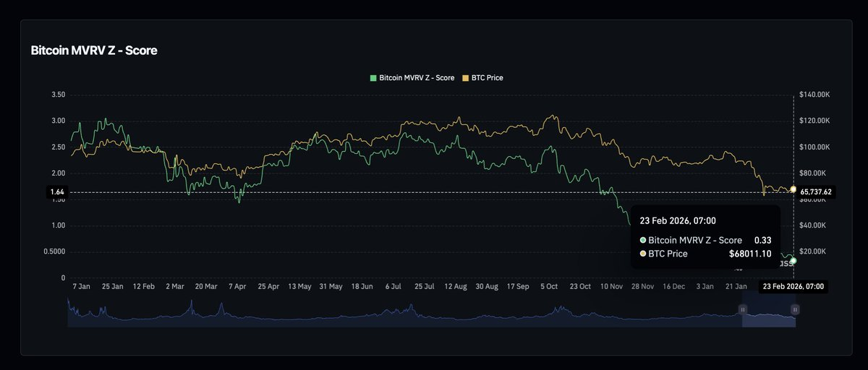Click the yellow BTC price data point marker
Viewport: 868px width, 370px height.
[x=793, y=189]
